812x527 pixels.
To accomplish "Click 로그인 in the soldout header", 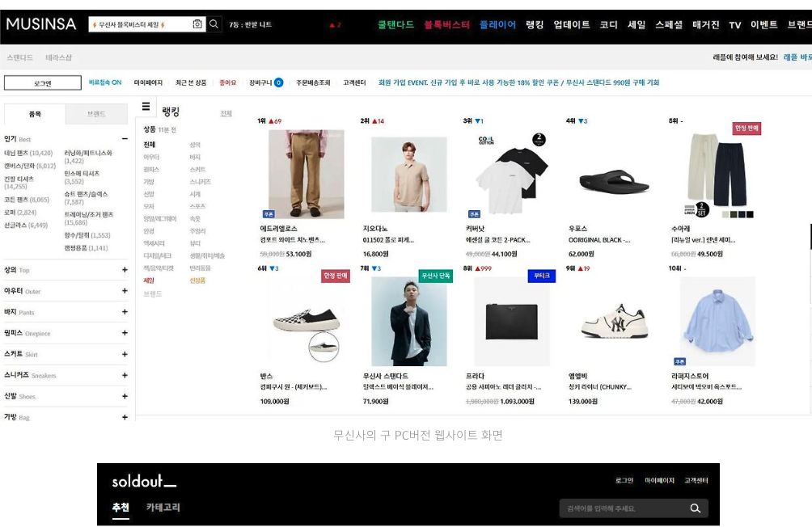I will [x=624, y=480].
